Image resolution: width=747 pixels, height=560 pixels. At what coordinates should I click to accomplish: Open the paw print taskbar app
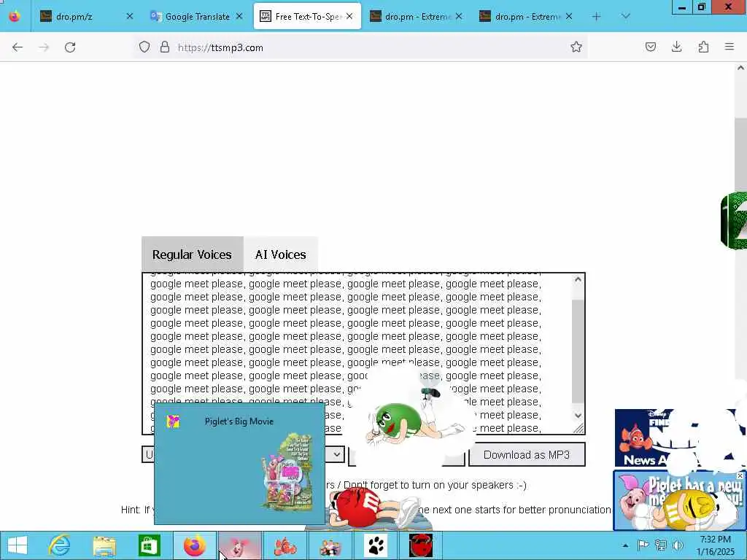376,545
